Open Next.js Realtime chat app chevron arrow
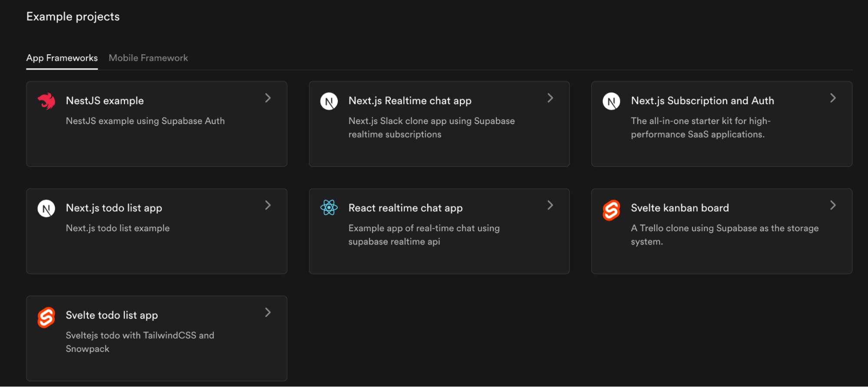This screenshot has height=387, width=868. click(550, 98)
